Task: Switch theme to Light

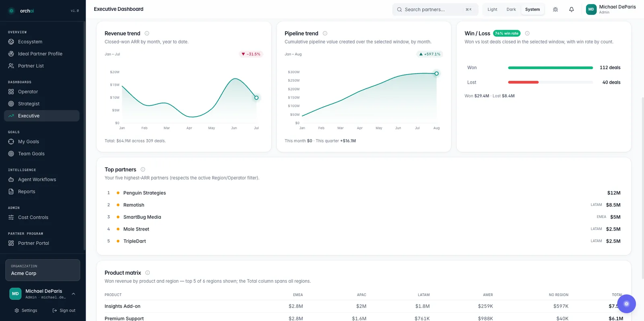Action: point(492,10)
